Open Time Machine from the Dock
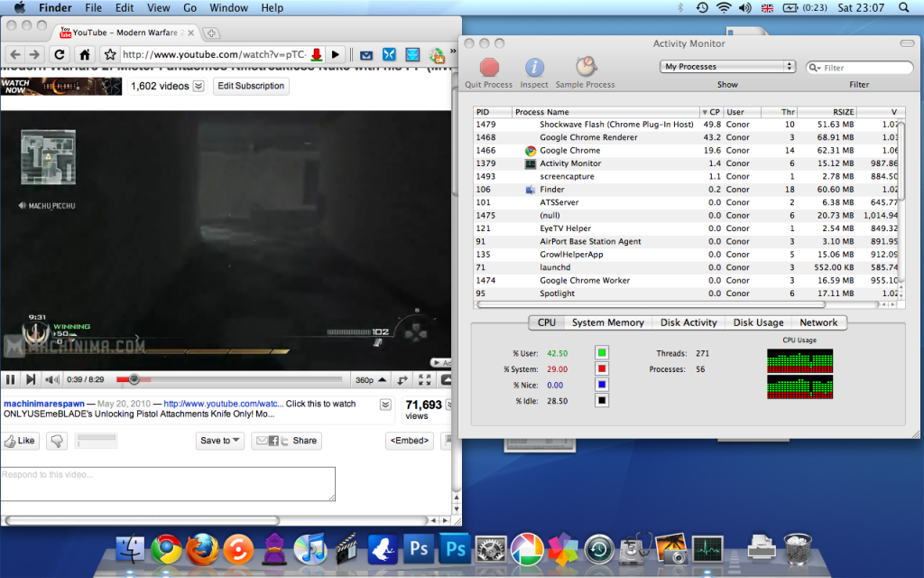 [599, 549]
